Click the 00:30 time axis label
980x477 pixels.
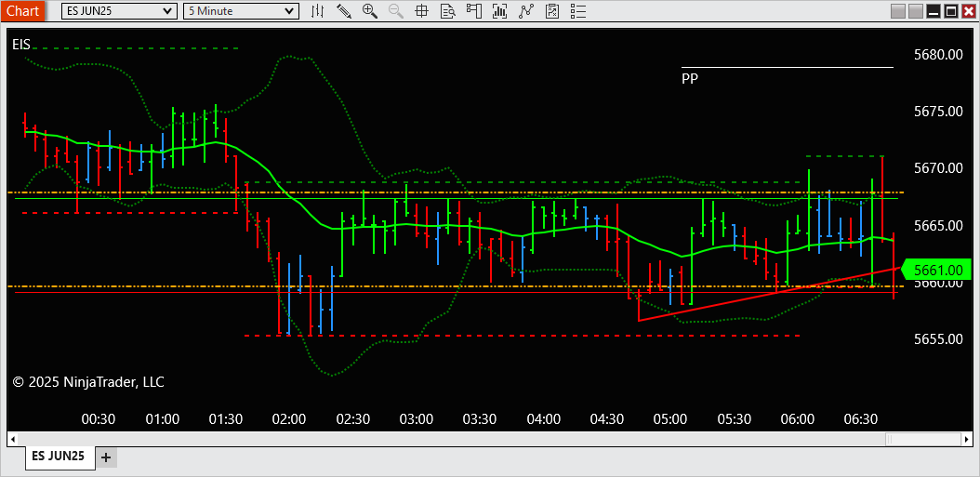(x=99, y=418)
